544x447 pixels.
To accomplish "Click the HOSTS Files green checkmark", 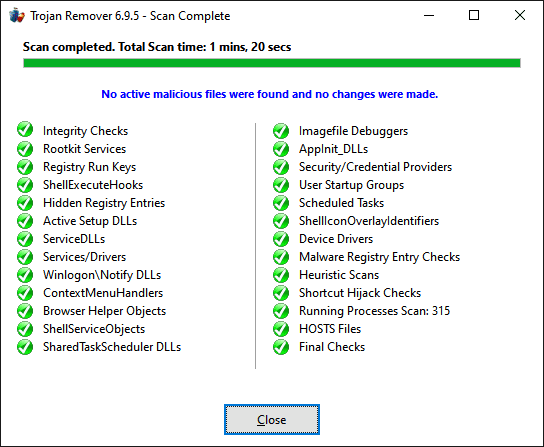I will pos(281,329).
